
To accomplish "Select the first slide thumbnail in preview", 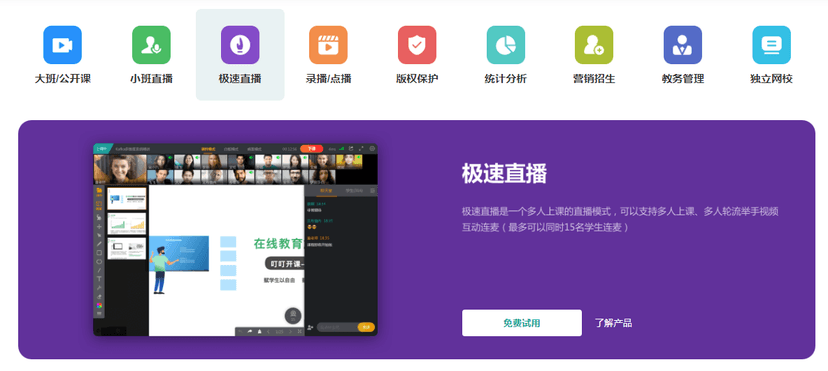I will pyautogui.click(x=127, y=198).
